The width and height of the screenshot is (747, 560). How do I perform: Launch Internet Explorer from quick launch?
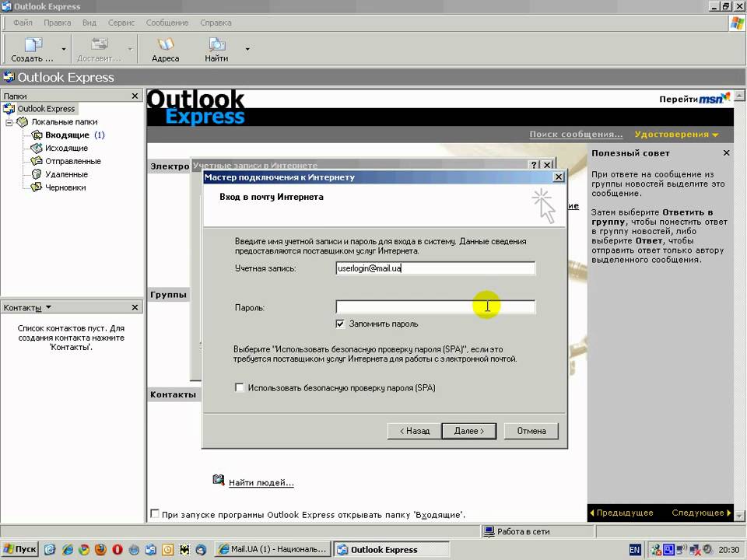(x=67, y=550)
